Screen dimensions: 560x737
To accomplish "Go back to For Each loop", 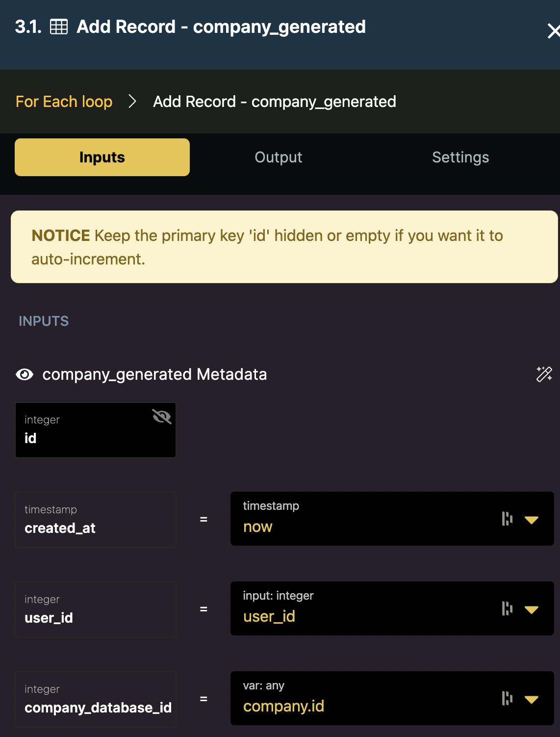I will click(x=64, y=102).
